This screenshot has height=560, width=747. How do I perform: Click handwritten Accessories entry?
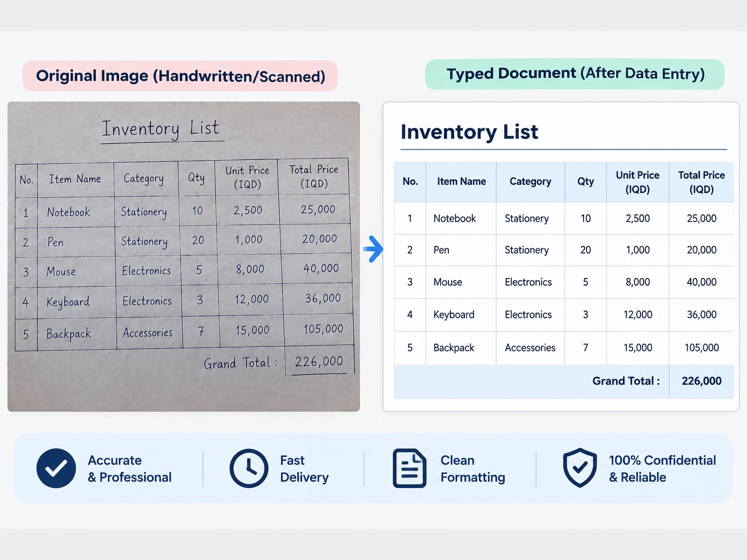click(147, 332)
